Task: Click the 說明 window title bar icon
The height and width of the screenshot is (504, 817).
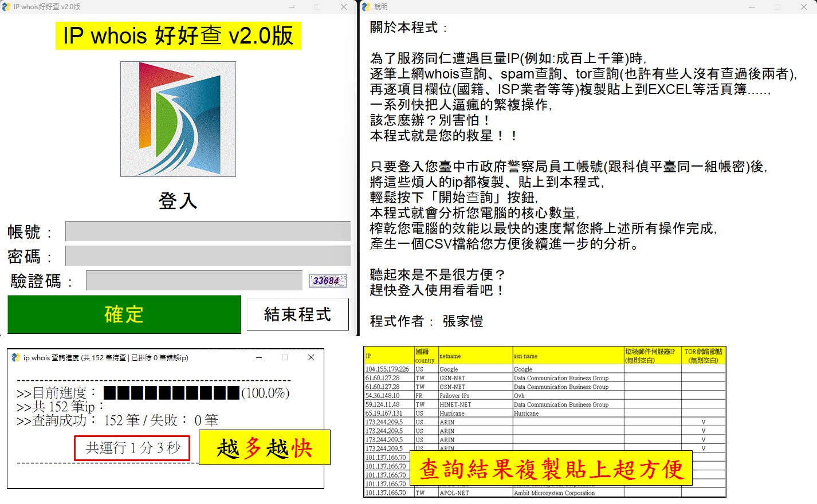Action: (x=366, y=7)
